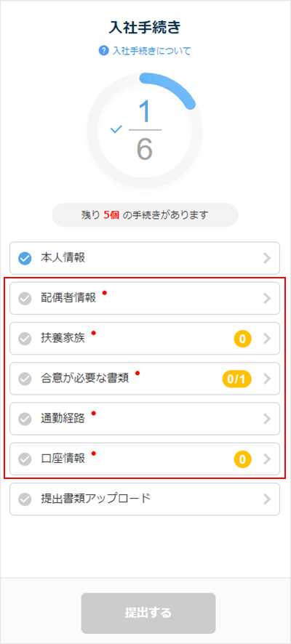Click the yellow 0/1 badge on 合意が必要な書類
Viewport: 291px width, 644px height.
236,379
